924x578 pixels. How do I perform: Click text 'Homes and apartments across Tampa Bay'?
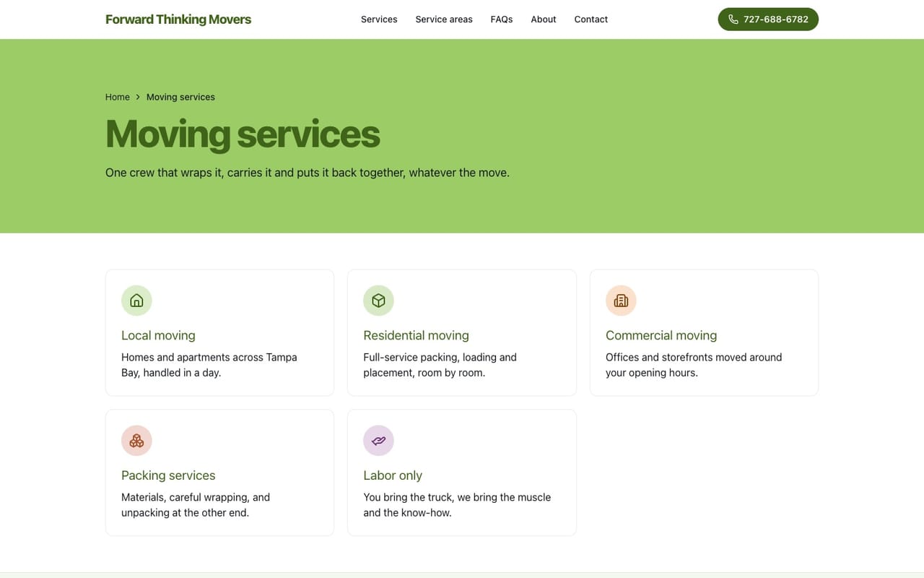(209, 365)
